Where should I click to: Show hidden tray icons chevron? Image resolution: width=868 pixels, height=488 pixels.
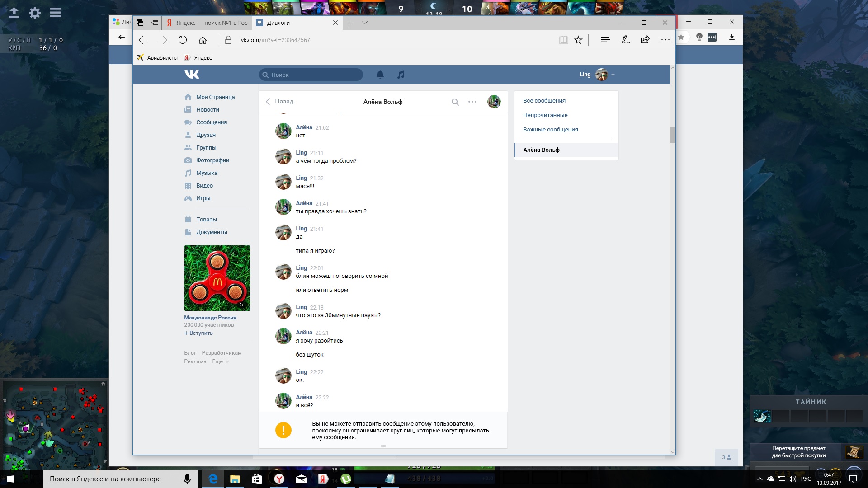(x=760, y=479)
